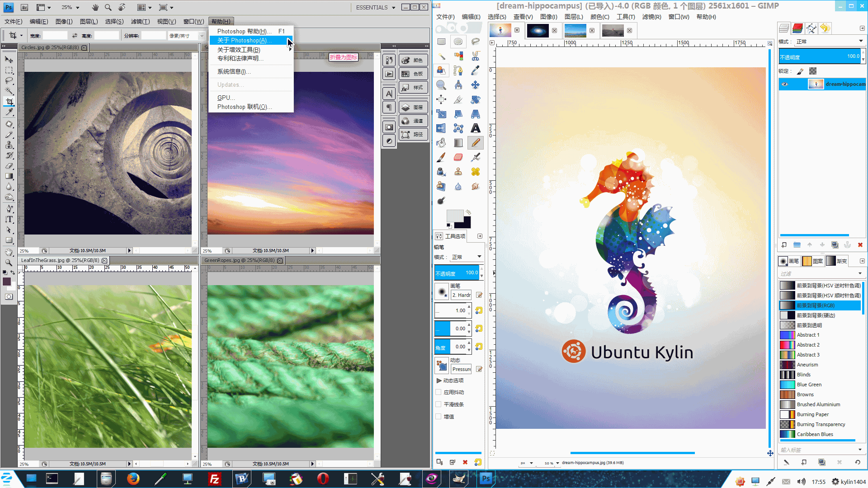Viewport: 868px width, 488px height.
Task: Toggle Photoshop Quick Mask mode button
Action: point(9,297)
